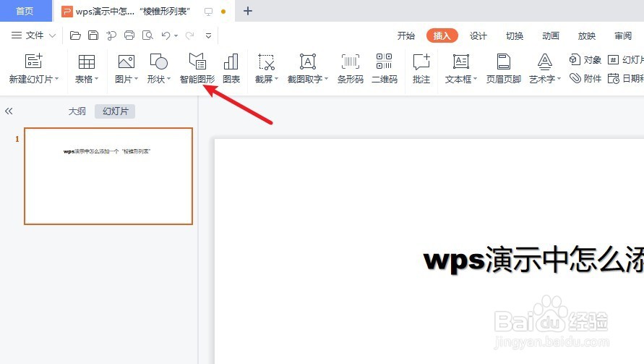Collapse the slide panel with double chevron
The image size is (644, 364).
9,111
